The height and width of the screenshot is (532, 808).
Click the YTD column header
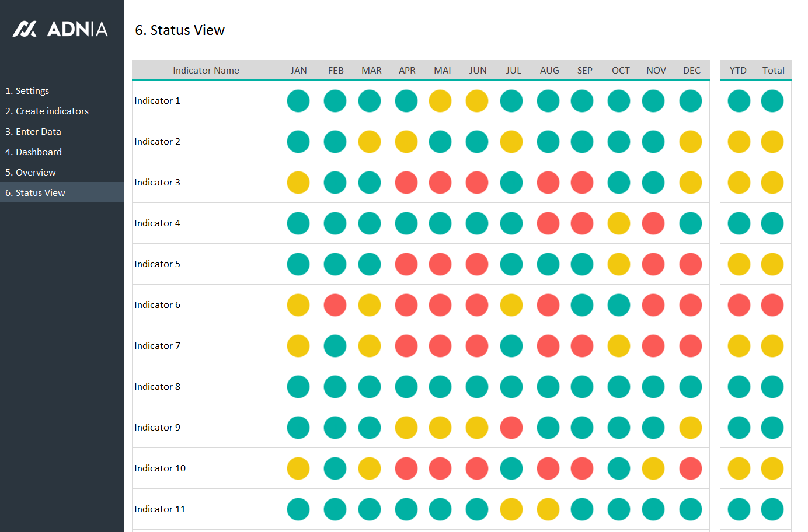point(738,71)
